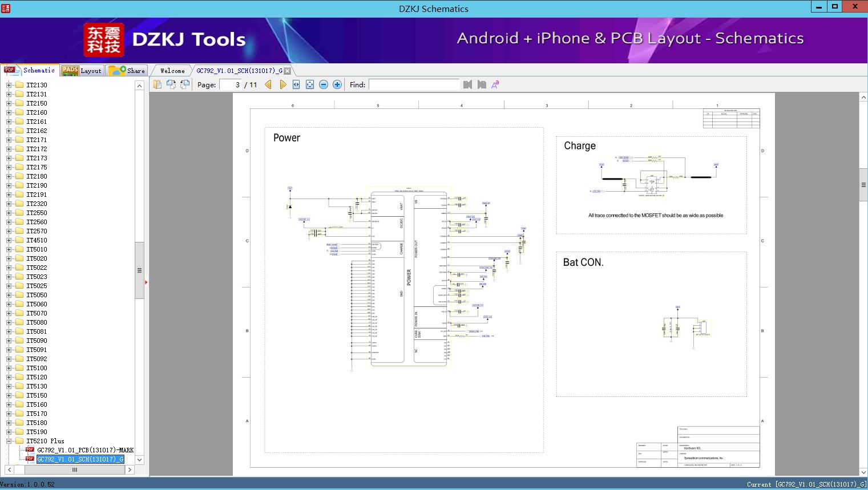Click the find next icon
This screenshot has width=868, height=490.
coord(482,84)
